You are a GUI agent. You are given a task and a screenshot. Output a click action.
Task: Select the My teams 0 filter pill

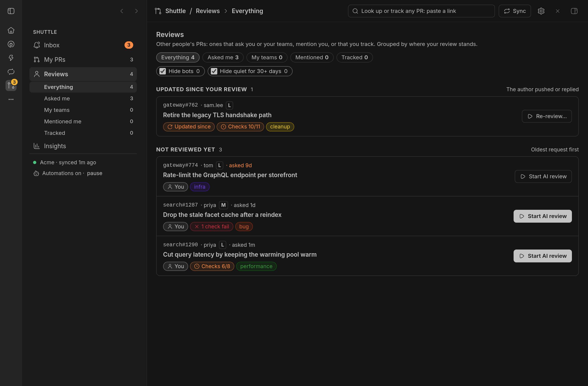267,57
